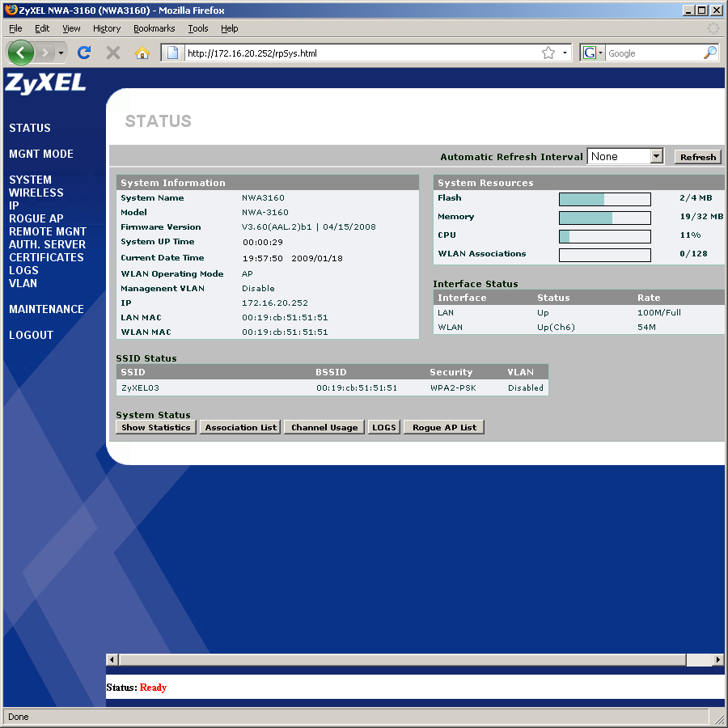Open AUTH. SERVER in the sidebar
The image size is (728, 728).
[48, 244]
